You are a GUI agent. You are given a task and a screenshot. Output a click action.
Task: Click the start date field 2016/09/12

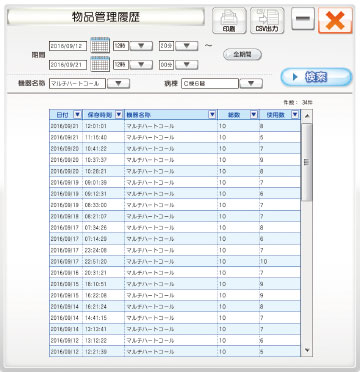click(68, 46)
